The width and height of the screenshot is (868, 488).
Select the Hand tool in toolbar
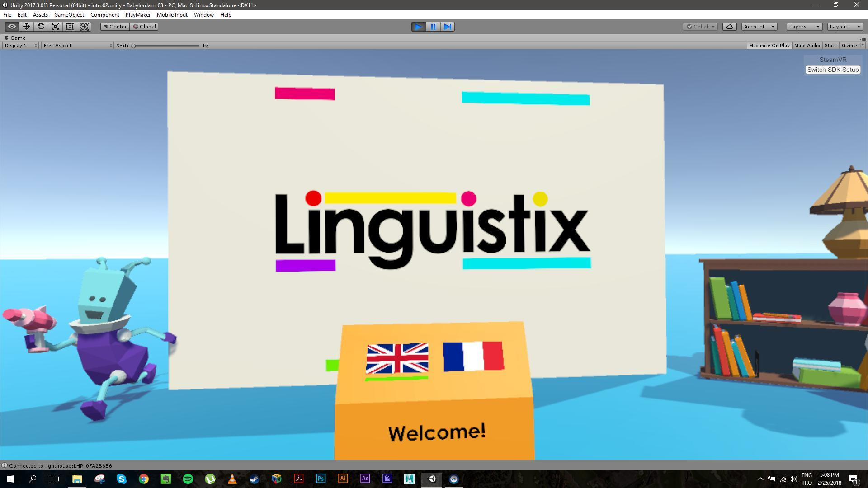12,27
